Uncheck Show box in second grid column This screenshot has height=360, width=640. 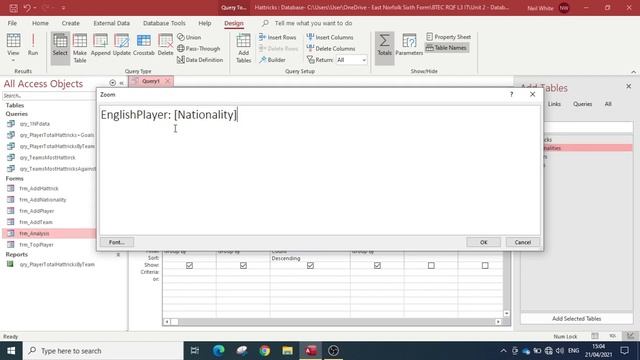[243, 266]
